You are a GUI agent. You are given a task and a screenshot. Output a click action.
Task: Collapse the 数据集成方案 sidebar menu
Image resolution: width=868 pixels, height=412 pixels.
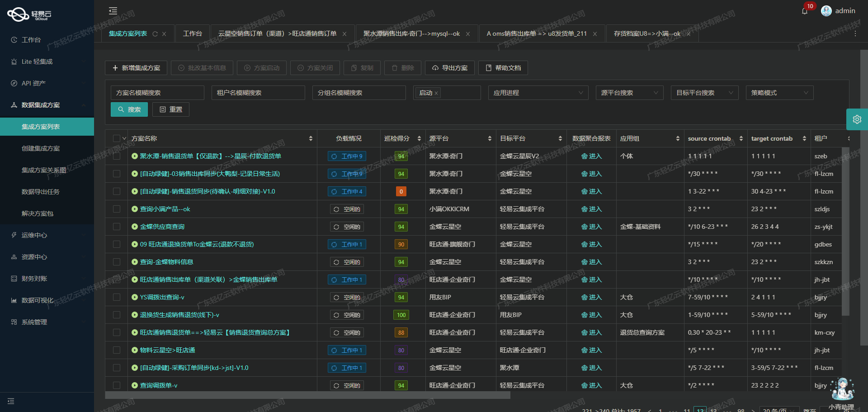pos(47,105)
